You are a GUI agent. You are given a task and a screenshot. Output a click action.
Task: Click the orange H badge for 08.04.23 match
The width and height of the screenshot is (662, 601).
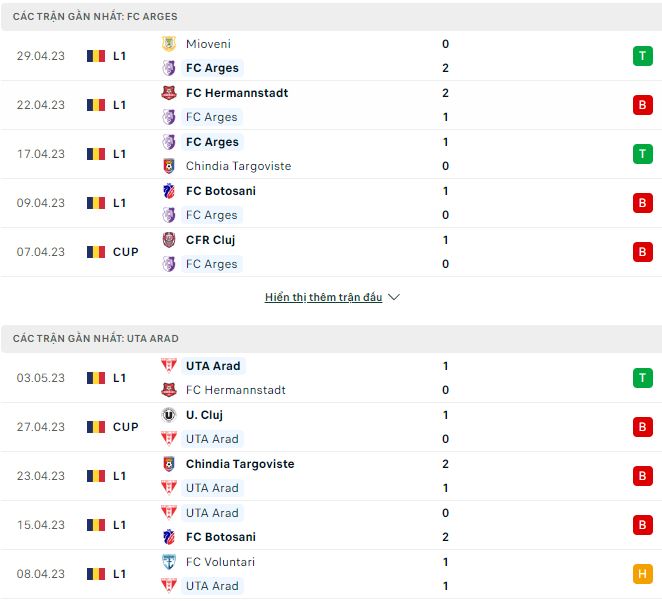[642, 574]
